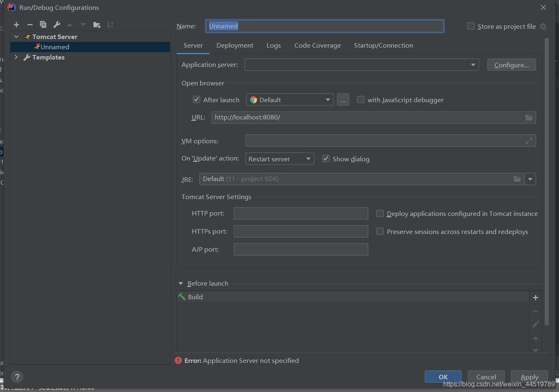Create new folder icon in toolbar
This screenshot has height=392, width=559.
click(97, 25)
